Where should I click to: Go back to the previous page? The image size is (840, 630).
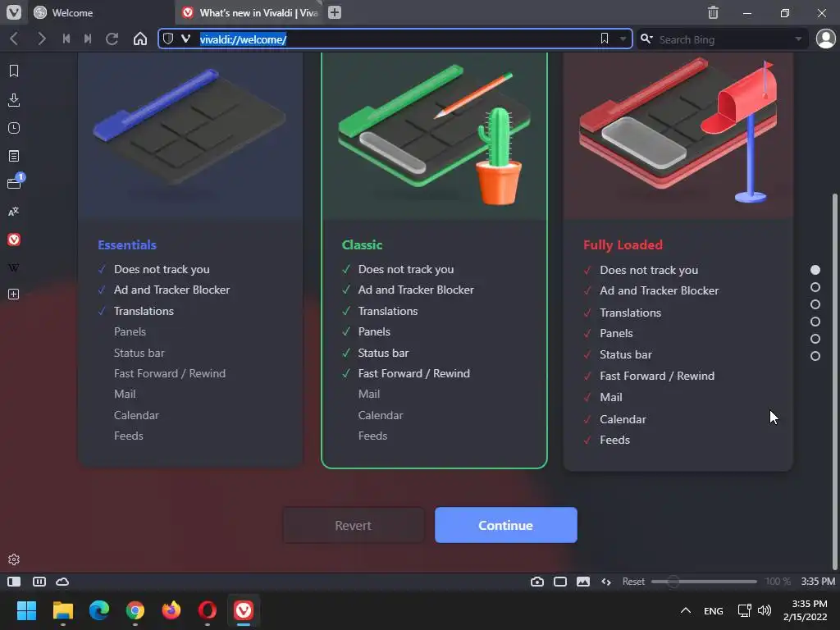(x=15, y=39)
